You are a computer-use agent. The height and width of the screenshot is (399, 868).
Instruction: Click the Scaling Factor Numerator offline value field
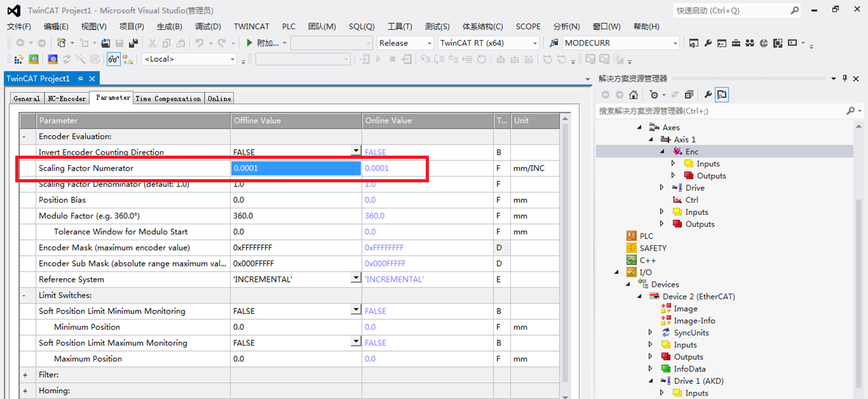tap(296, 168)
